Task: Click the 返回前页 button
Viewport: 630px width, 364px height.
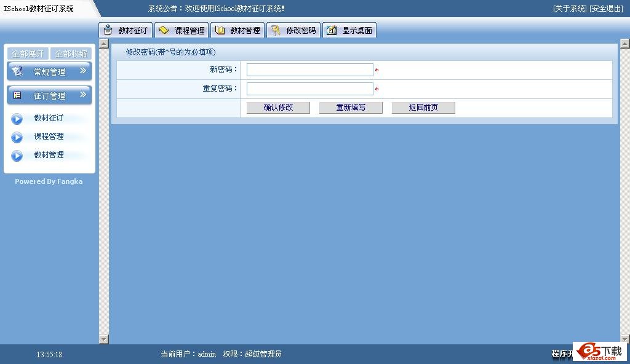Action: [423, 107]
